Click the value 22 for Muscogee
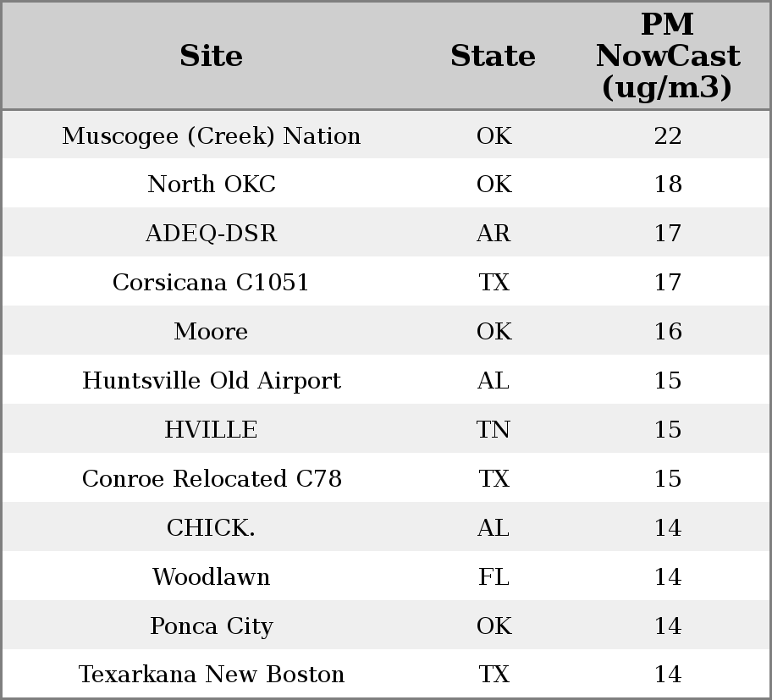The image size is (772, 700). (667, 136)
